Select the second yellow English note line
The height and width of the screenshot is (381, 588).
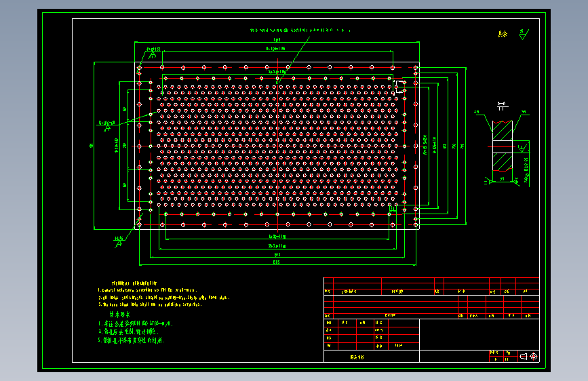click(x=164, y=298)
